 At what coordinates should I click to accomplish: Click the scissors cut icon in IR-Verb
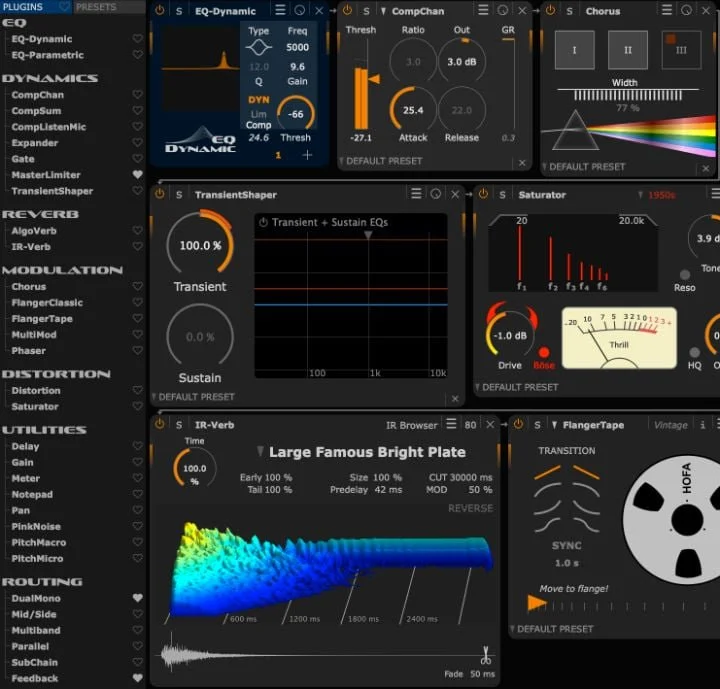click(x=485, y=655)
